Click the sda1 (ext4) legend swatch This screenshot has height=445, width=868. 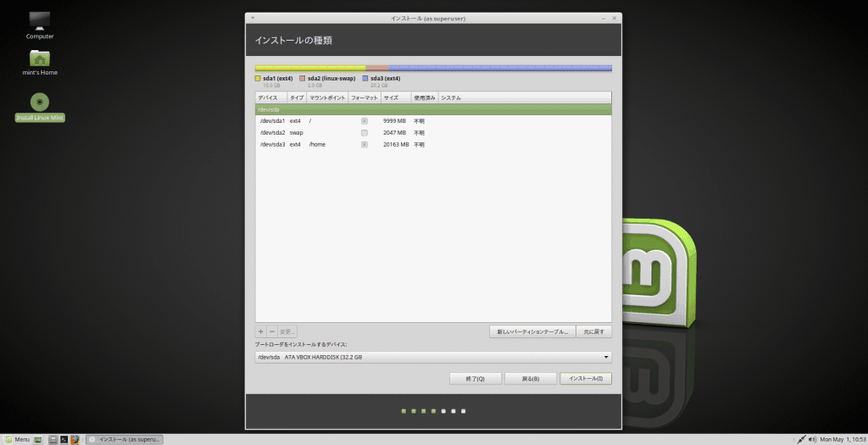pos(258,79)
